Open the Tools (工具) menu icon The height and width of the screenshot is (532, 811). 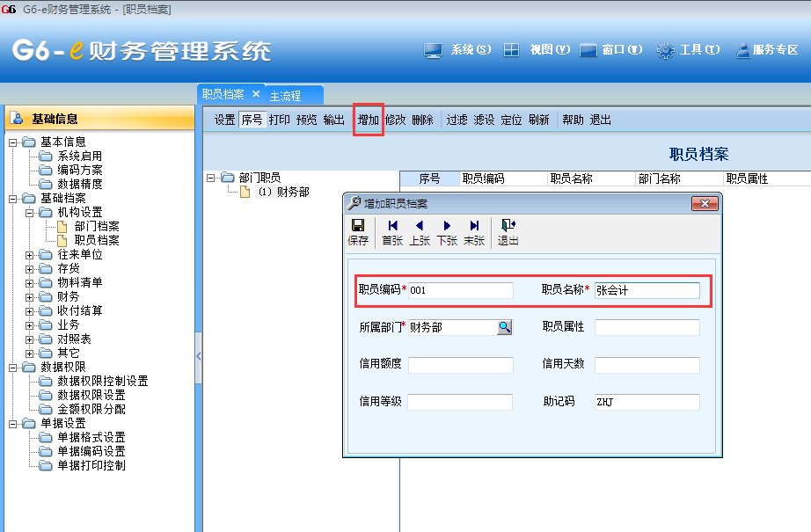(x=666, y=50)
